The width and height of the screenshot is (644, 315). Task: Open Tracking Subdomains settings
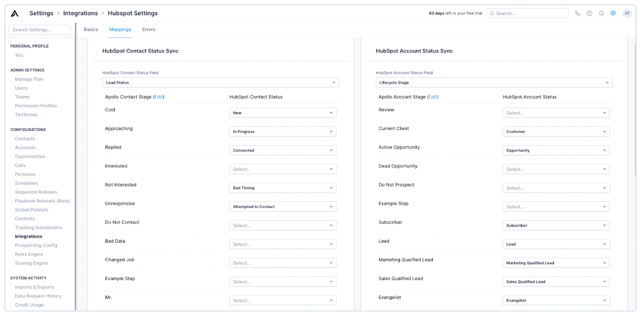tap(39, 228)
